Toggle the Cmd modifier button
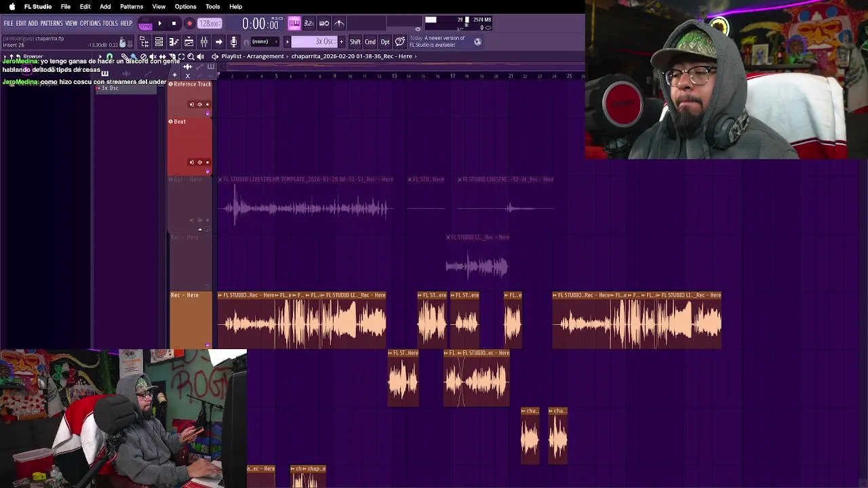 coord(370,42)
